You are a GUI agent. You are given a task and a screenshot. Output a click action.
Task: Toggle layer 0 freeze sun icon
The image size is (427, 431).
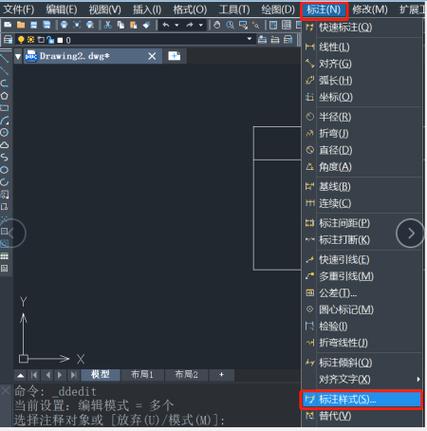[31, 40]
